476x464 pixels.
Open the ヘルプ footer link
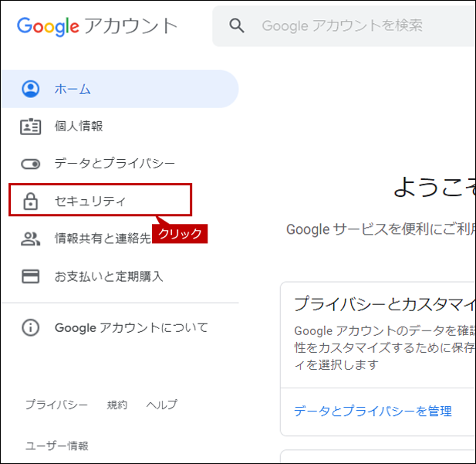tap(162, 405)
